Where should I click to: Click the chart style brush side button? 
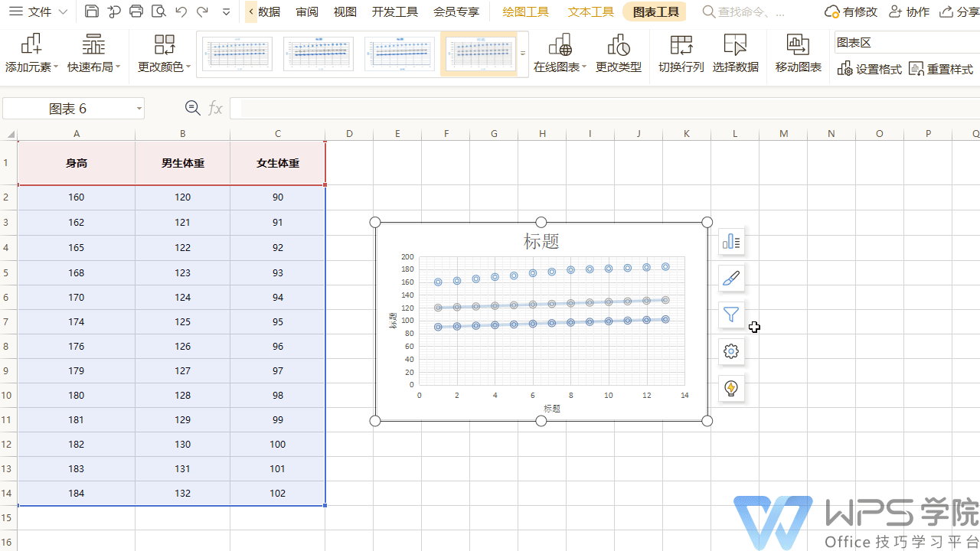click(731, 279)
